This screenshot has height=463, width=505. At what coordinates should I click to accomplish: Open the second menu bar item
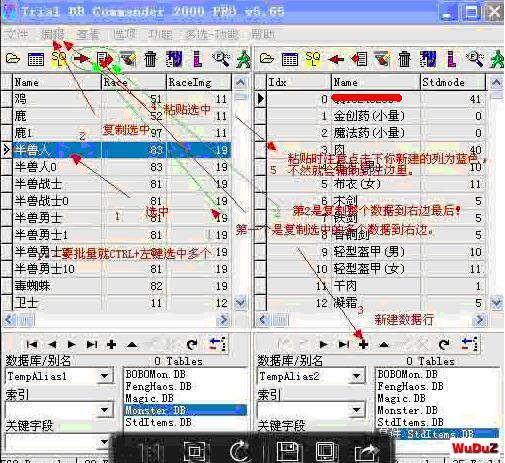(x=52, y=34)
